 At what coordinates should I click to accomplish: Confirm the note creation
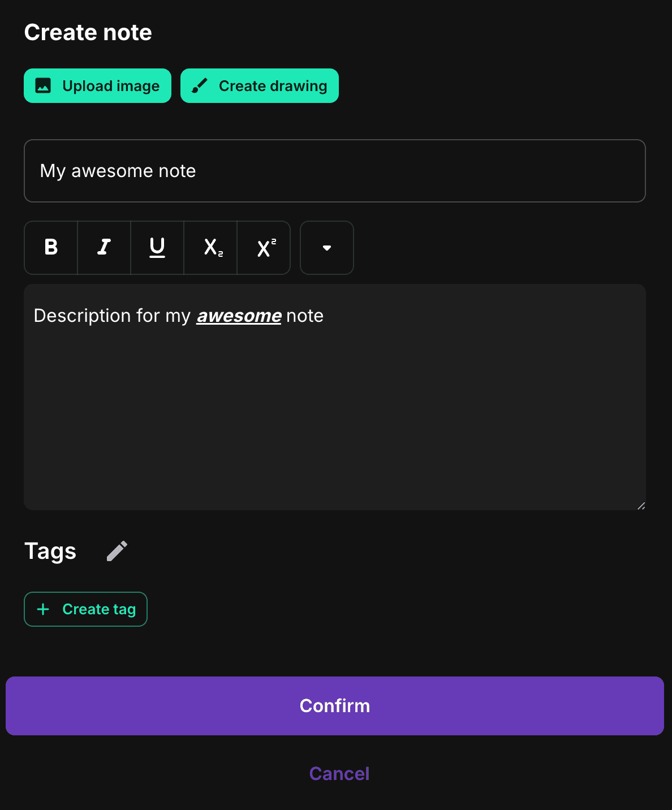coord(335,706)
